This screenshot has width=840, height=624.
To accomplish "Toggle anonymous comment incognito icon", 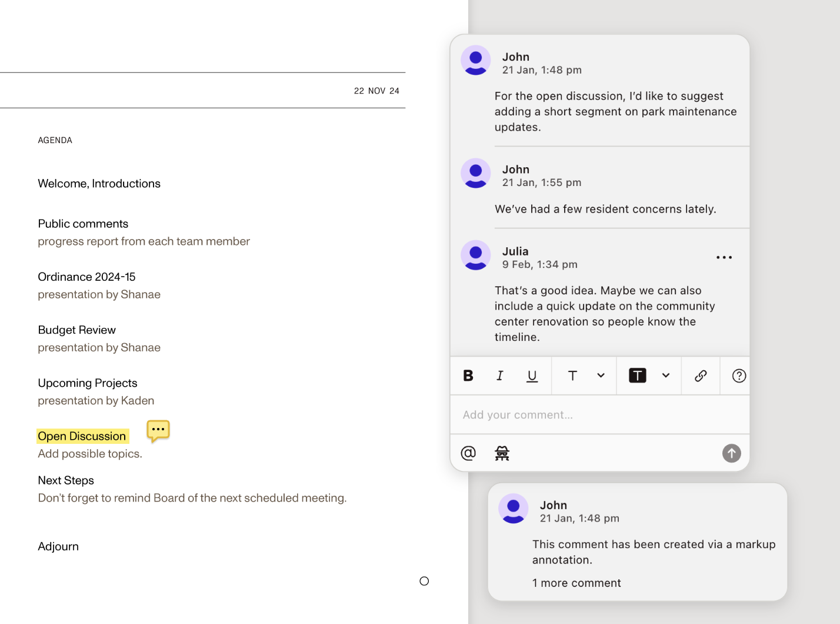I will point(502,453).
